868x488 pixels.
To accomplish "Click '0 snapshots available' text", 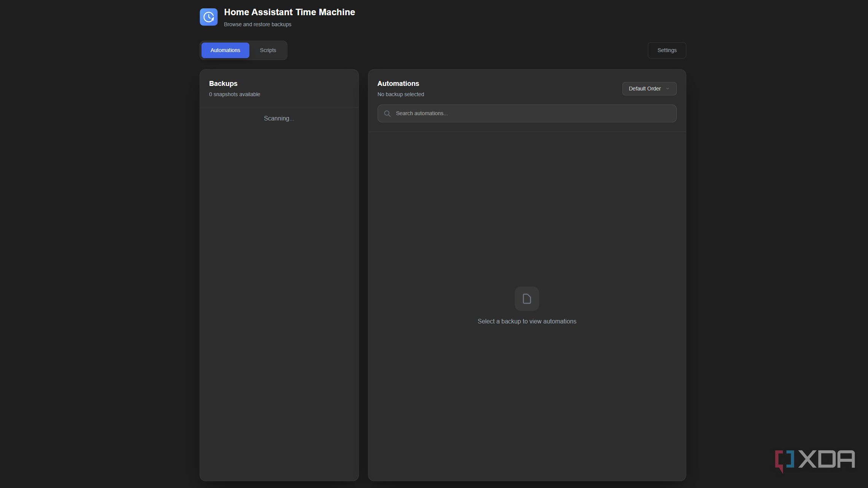I will [235, 94].
